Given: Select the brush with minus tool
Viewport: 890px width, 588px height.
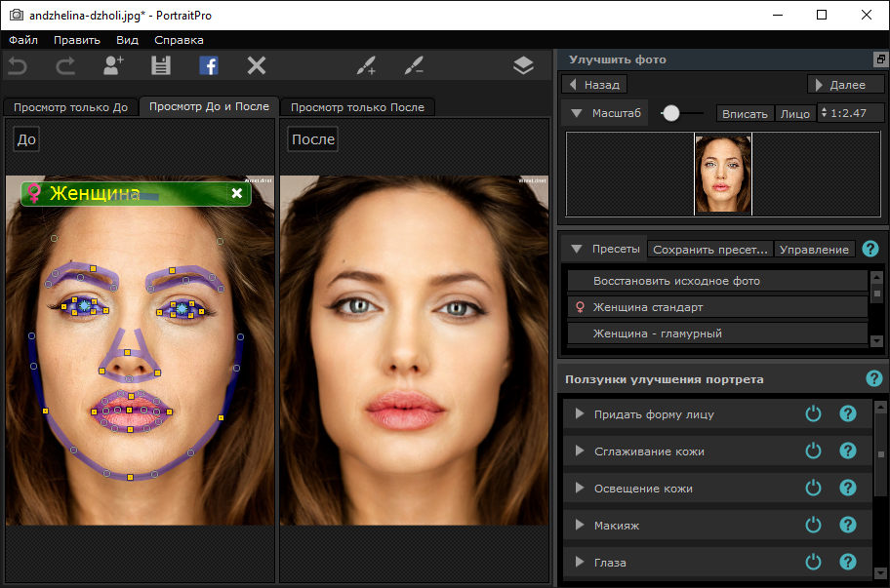Looking at the screenshot, I should click(x=414, y=65).
